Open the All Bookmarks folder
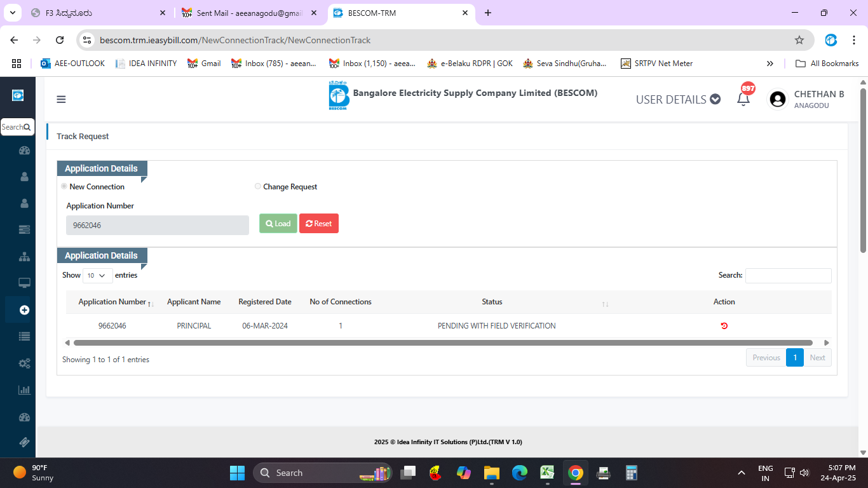This screenshot has width=868, height=488. 827,64
